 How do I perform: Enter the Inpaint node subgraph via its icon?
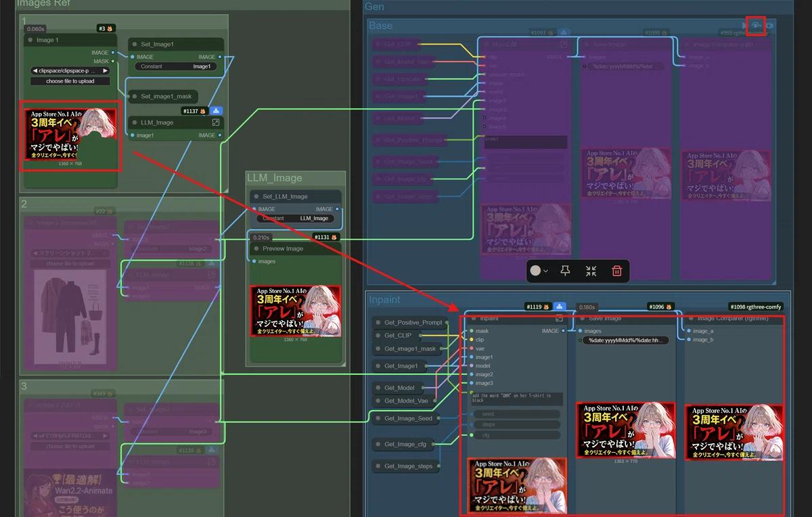tap(560, 318)
